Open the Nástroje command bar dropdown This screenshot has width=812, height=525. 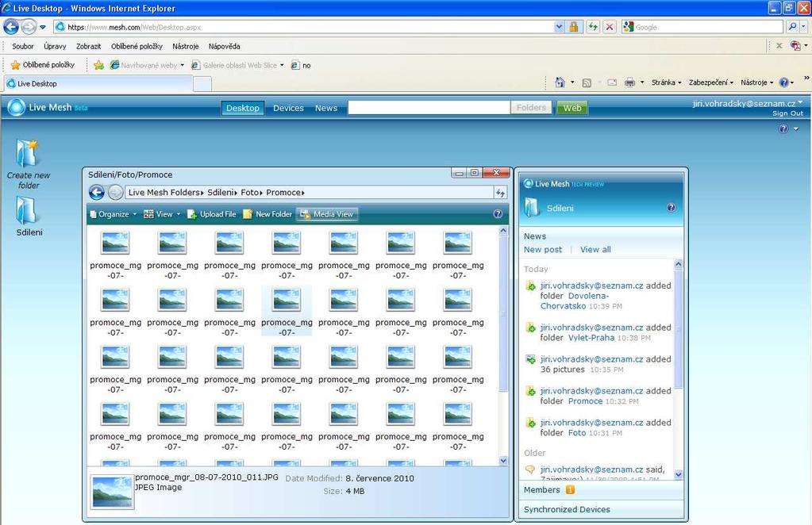click(756, 82)
